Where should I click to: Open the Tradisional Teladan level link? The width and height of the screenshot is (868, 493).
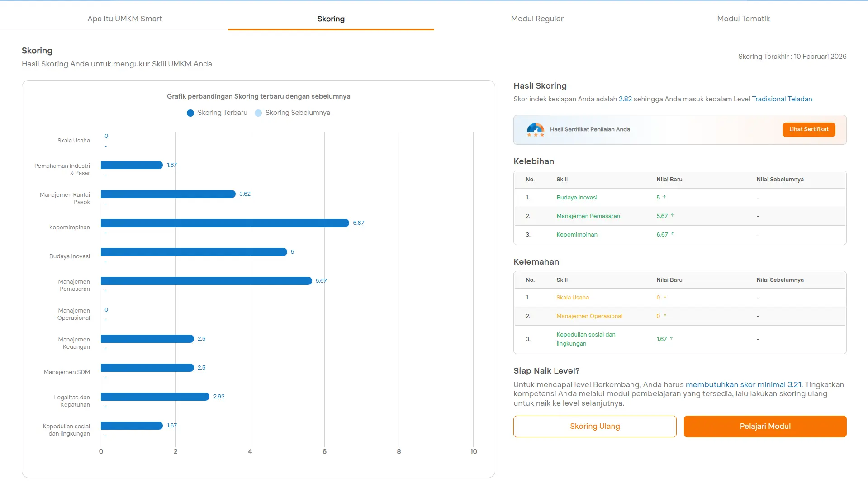click(782, 99)
